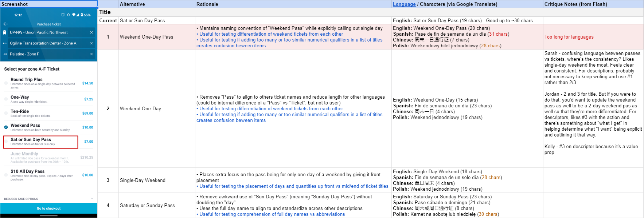
Task: Clear the Palatine - Zone F field
Action: pos(91,54)
